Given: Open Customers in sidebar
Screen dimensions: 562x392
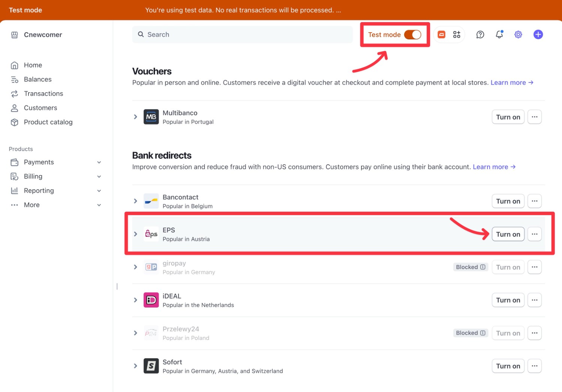Looking at the screenshot, I should (x=40, y=108).
